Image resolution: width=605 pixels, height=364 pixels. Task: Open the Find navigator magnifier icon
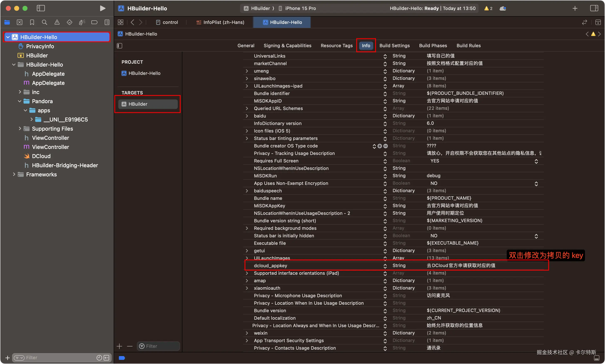pyautogui.click(x=44, y=22)
